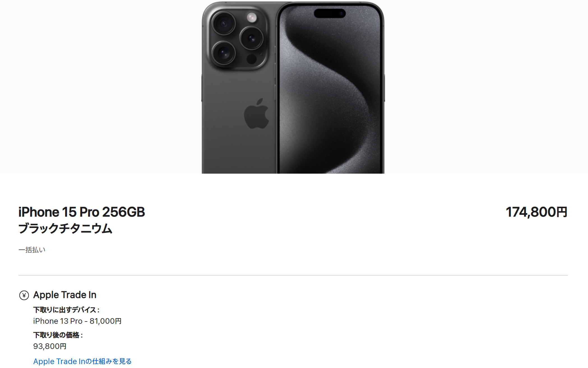Click the iPhone 15 Pro 256GB heading

tap(82, 212)
